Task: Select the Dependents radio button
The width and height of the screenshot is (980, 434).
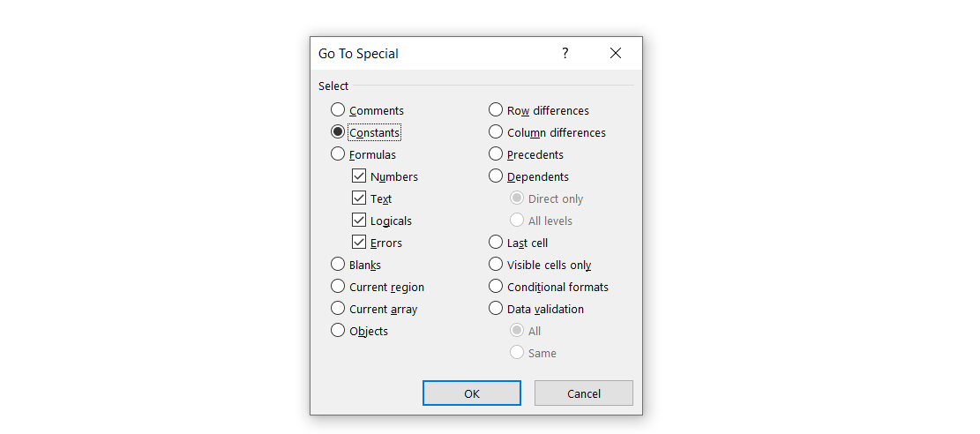Action: [x=496, y=176]
